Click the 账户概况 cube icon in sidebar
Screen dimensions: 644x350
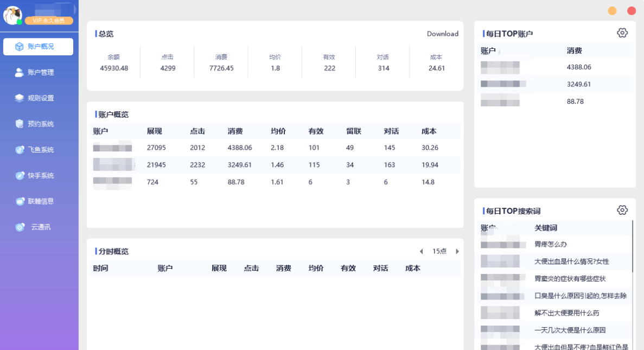pos(20,47)
